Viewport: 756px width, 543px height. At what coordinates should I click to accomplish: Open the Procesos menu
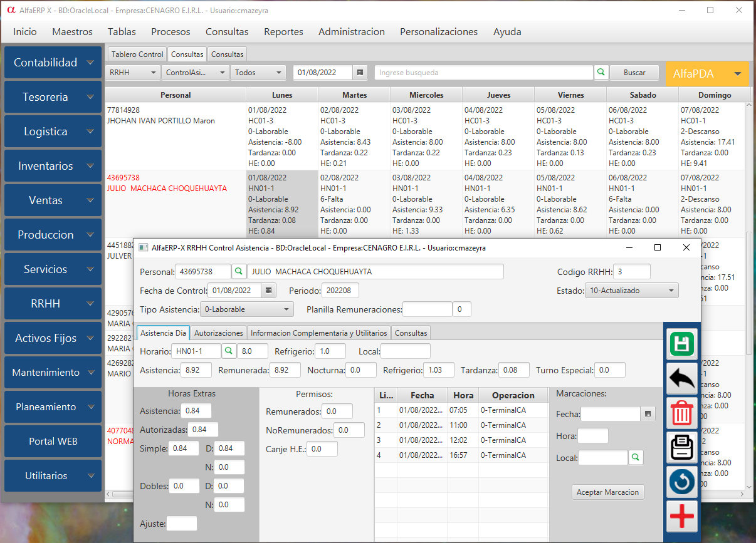coord(171,32)
